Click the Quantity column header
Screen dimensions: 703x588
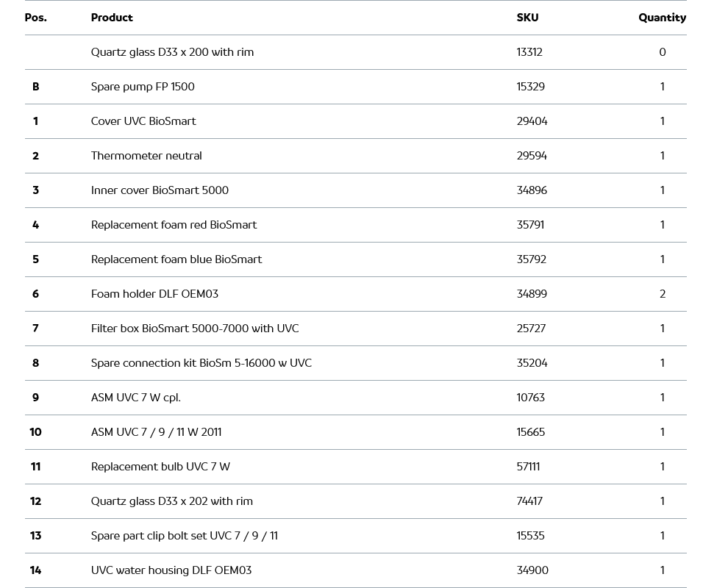662,18
